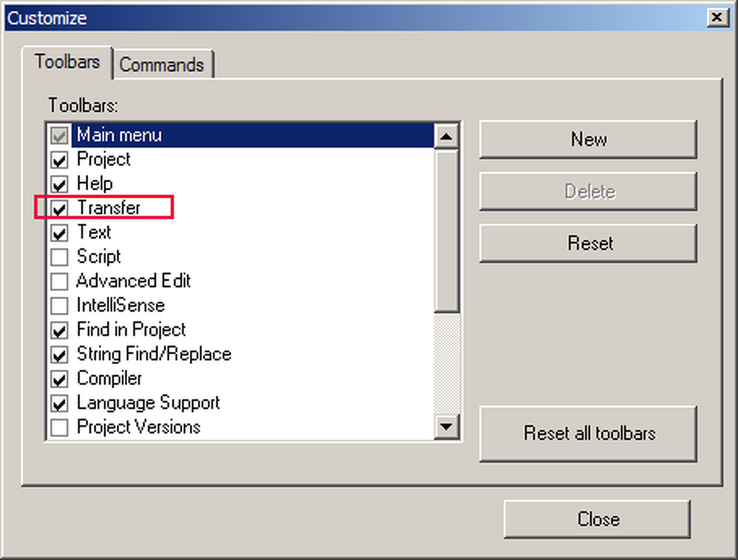Uncheck the Text toolbar checkbox

click(59, 233)
